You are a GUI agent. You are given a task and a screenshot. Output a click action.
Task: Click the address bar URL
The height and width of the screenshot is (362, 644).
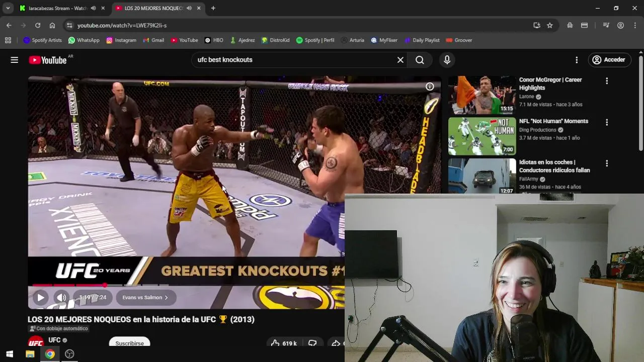pos(122,25)
